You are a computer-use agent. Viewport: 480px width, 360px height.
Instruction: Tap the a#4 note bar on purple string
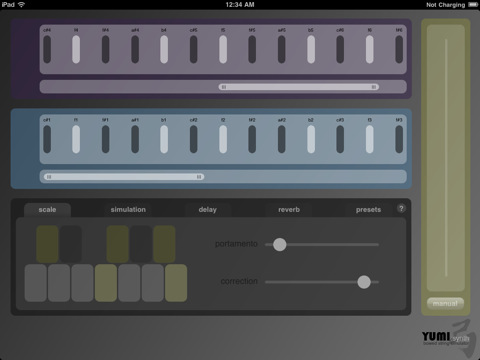click(135, 49)
